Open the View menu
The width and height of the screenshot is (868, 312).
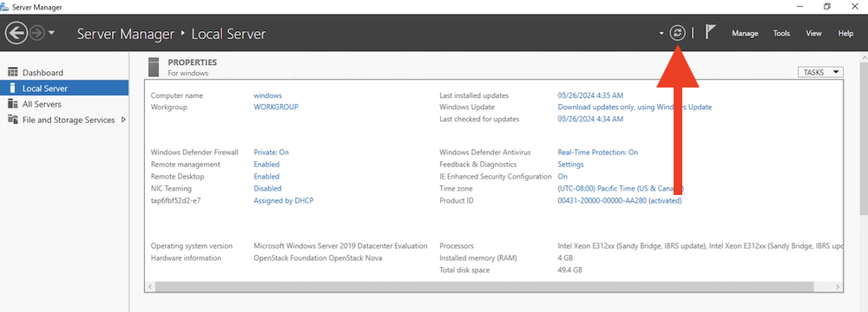[813, 33]
